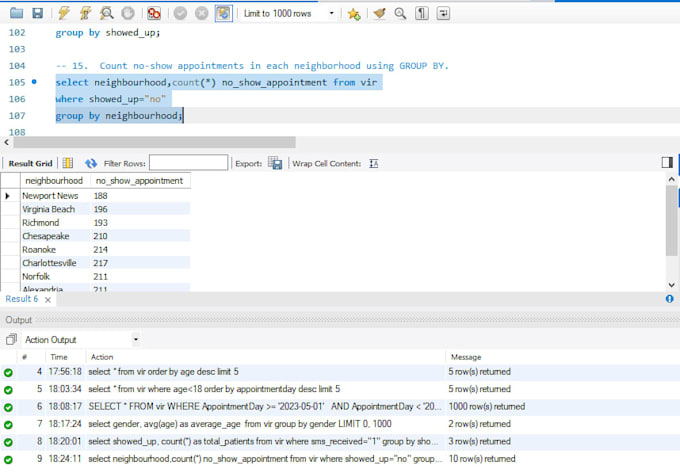The height and width of the screenshot is (473, 680).
Task: Beautify the query with the broom icon
Action: click(x=379, y=13)
